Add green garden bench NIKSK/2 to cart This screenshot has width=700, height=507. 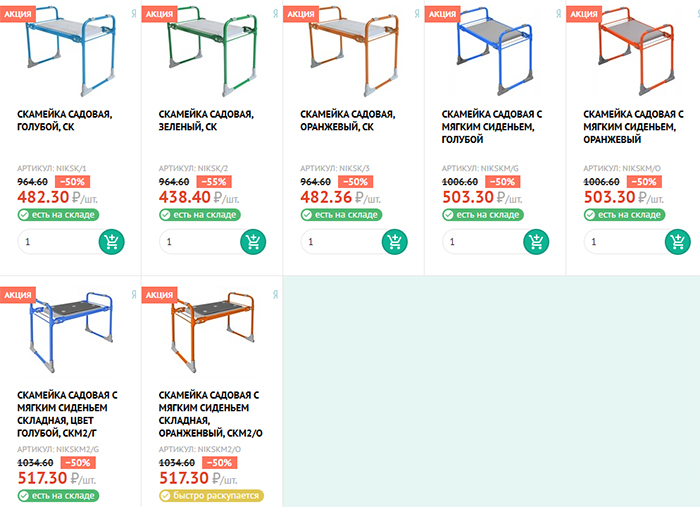[x=253, y=242]
